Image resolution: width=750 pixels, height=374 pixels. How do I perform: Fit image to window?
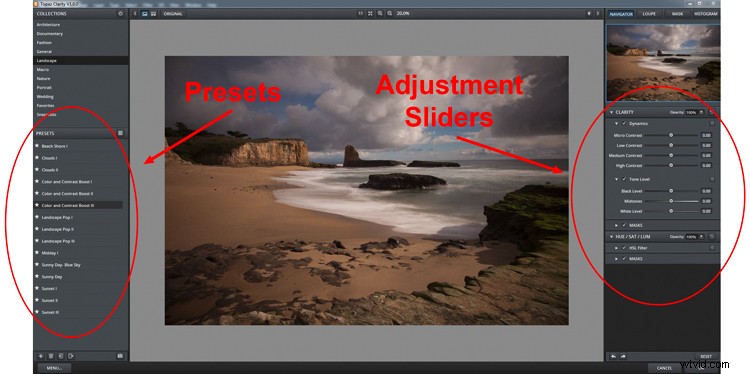click(370, 14)
